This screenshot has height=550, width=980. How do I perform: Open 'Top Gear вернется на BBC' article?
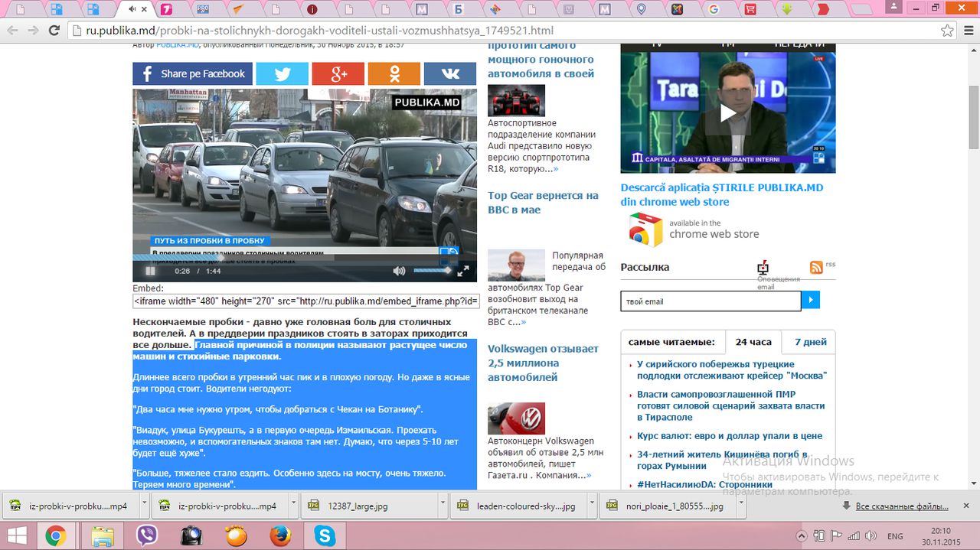[543, 203]
